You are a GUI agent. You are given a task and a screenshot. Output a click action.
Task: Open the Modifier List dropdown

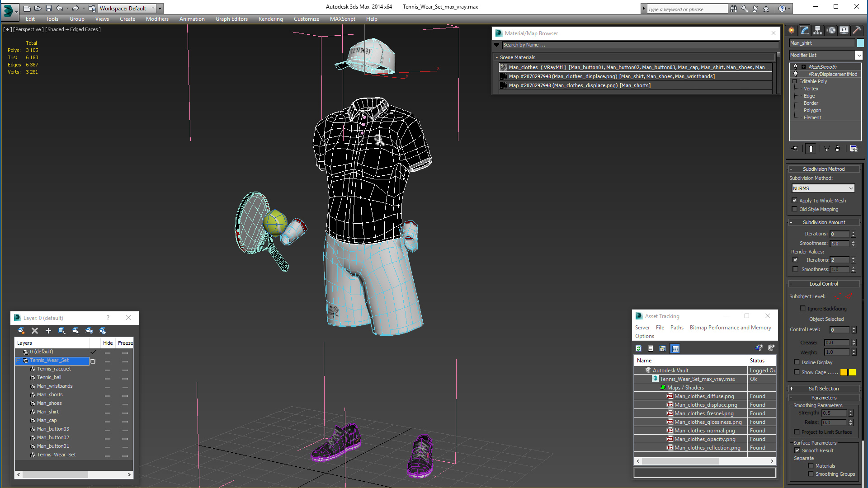pyautogui.click(x=859, y=55)
